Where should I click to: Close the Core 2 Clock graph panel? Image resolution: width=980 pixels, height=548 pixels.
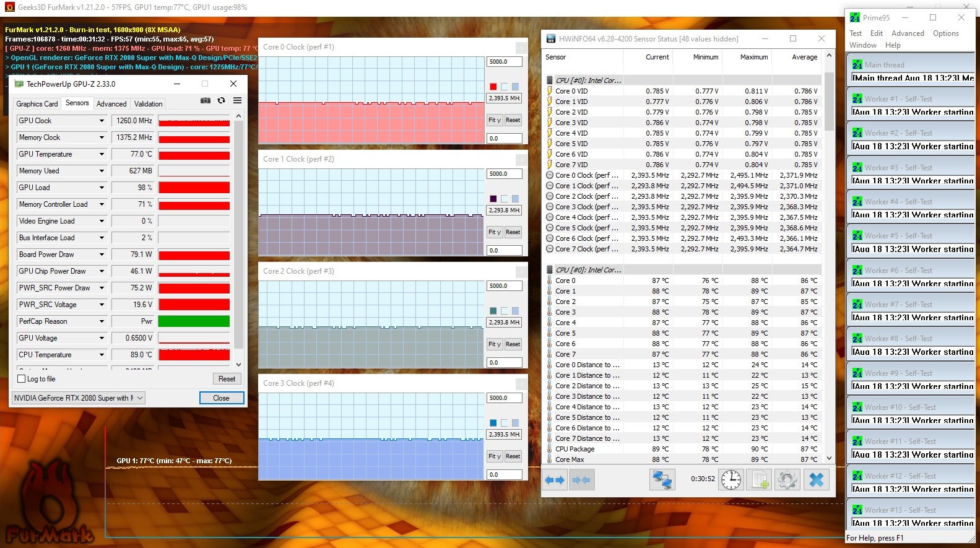coord(521,271)
